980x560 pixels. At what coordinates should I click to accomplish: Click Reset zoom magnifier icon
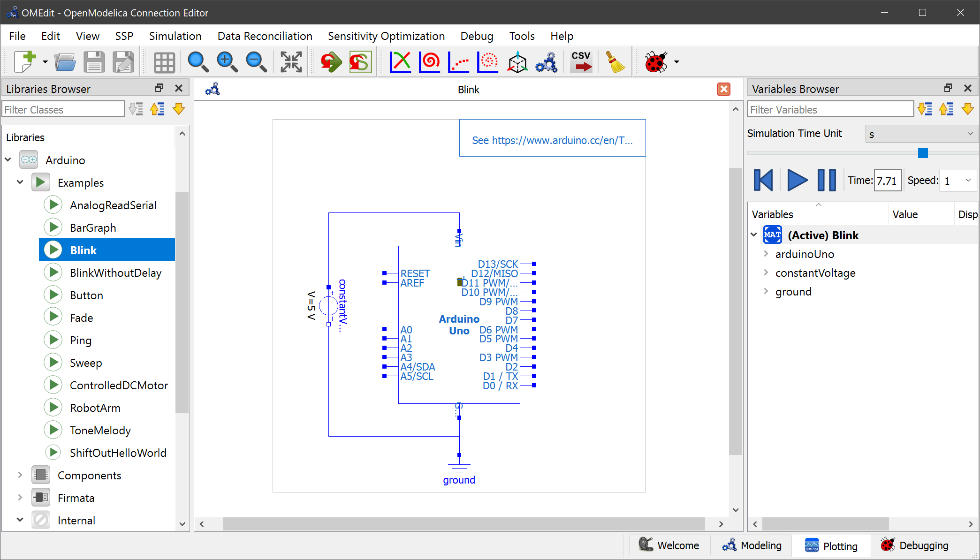(198, 61)
